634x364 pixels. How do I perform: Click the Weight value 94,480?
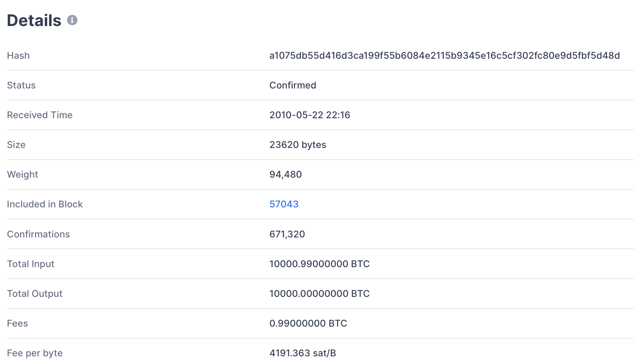click(285, 174)
